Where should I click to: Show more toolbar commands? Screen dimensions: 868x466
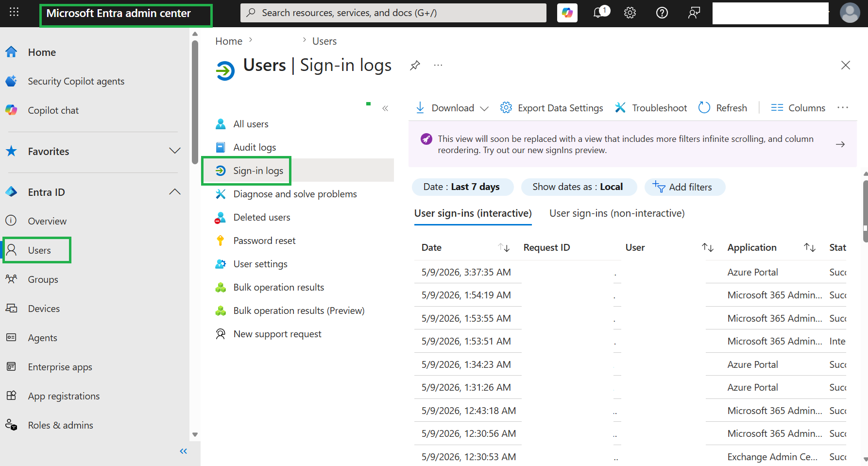tap(843, 108)
